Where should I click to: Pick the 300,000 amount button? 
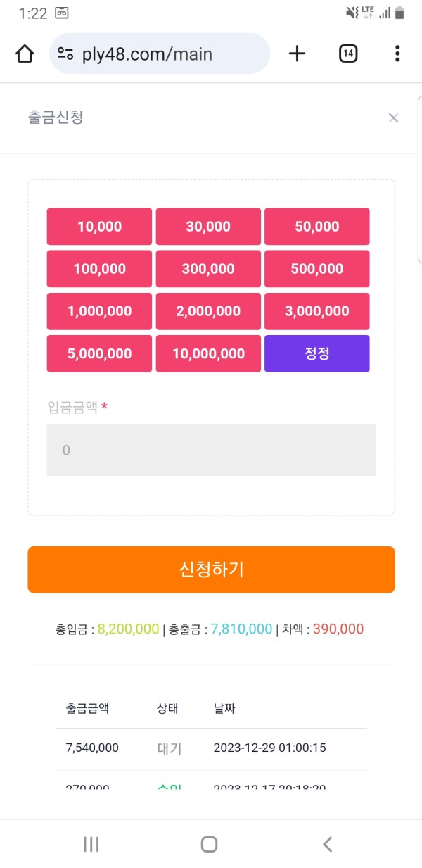[208, 269]
